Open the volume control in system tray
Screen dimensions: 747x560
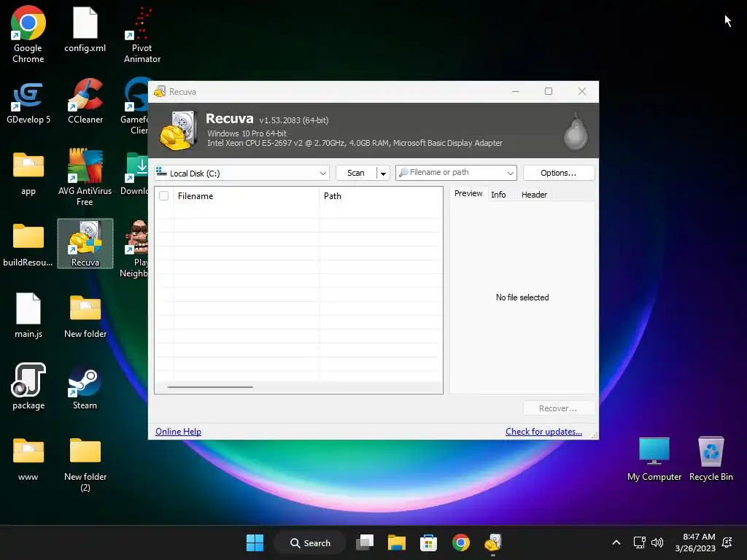(657, 542)
